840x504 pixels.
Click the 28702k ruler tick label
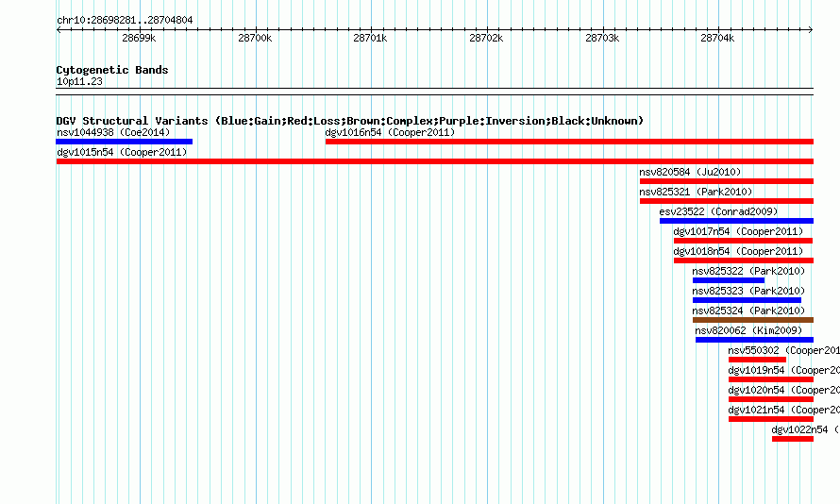click(x=486, y=38)
